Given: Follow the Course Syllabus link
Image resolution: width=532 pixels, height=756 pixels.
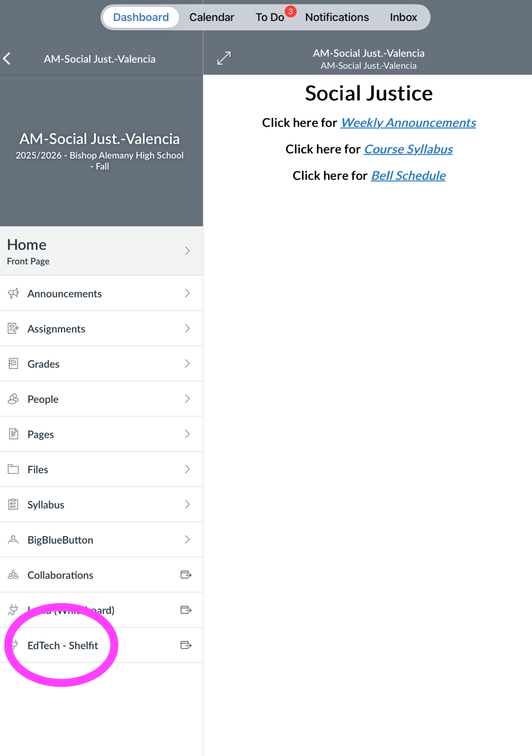Looking at the screenshot, I should [x=408, y=149].
